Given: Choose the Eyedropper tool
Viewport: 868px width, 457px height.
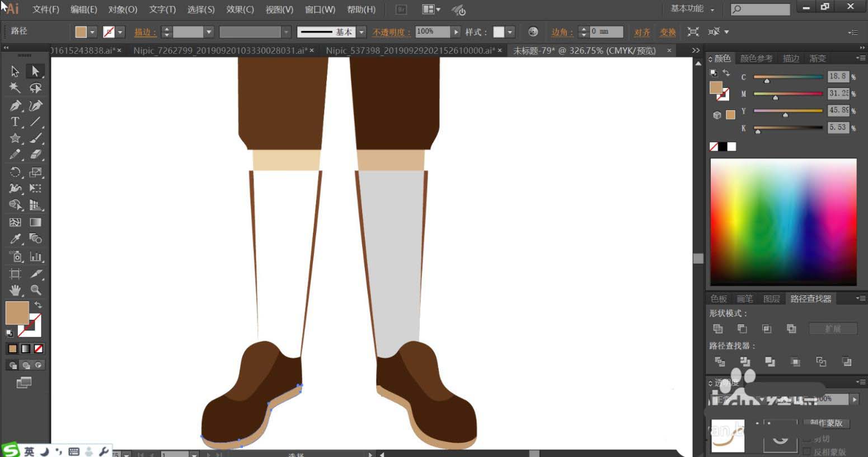Looking at the screenshot, I should [15, 239].
